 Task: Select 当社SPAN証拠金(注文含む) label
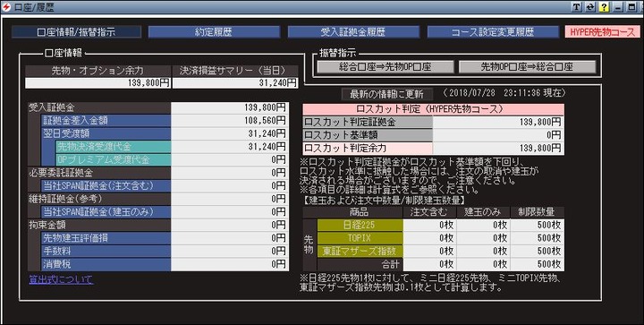point(106,185)
